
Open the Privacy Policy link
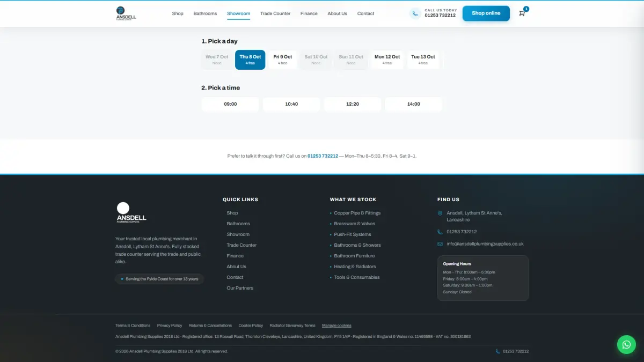pyautogui.click(x=170, y=326)
